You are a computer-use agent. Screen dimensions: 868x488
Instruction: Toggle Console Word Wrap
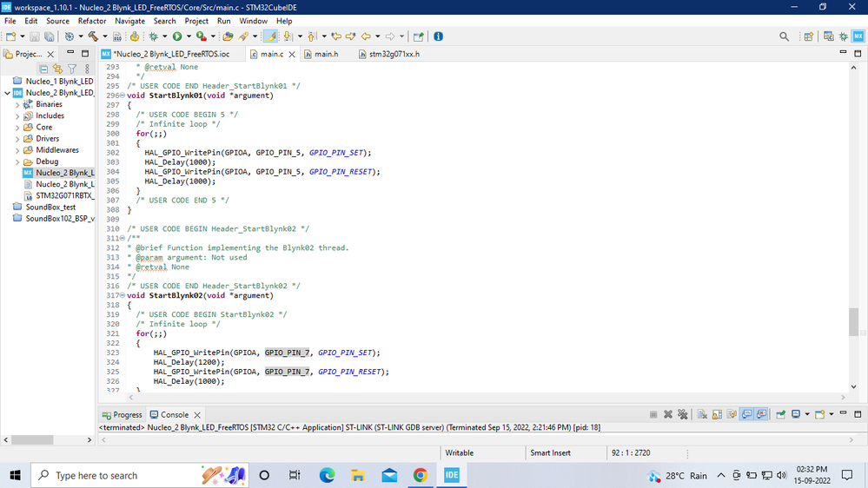(732, 414)
